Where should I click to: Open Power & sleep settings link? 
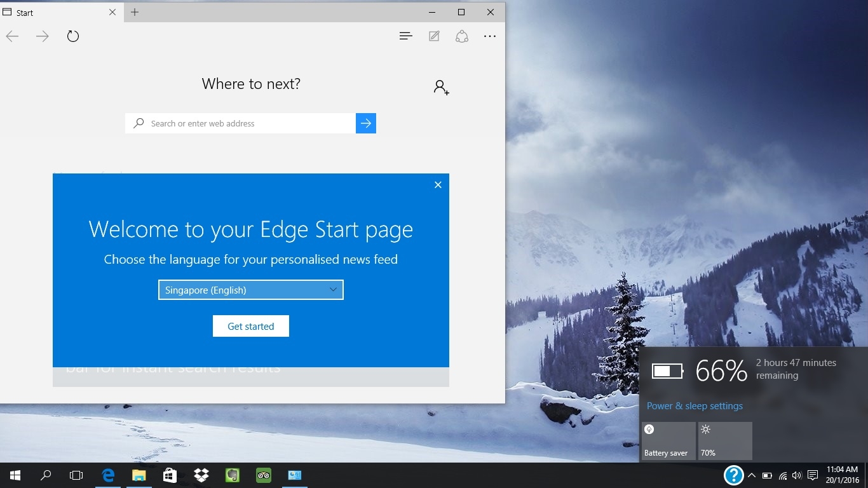click(x=695, y=405)
